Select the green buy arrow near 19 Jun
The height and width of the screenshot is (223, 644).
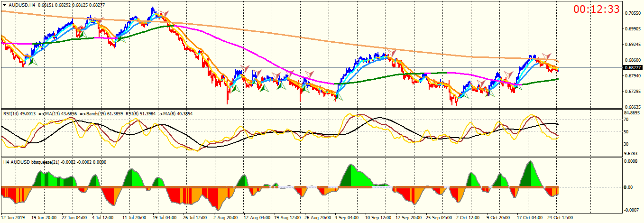point(32,61)
